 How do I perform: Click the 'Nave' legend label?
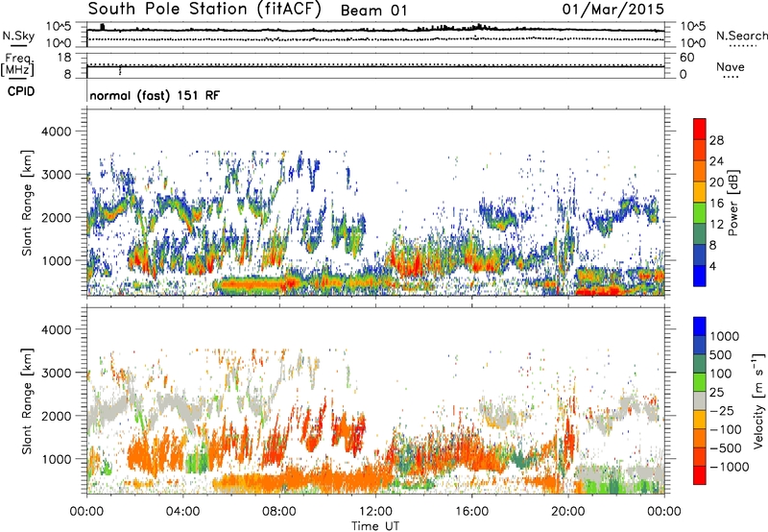731,66
